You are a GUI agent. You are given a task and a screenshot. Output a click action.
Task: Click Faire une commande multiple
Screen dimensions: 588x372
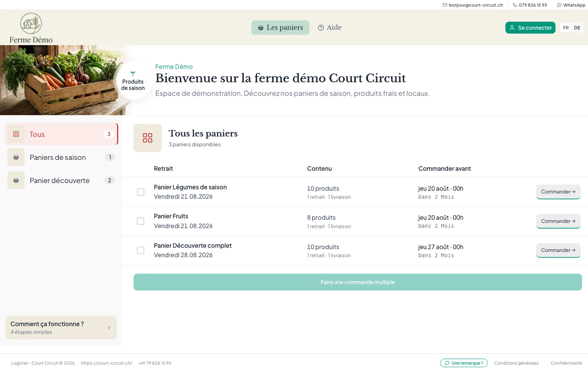[x=358, y=282]
